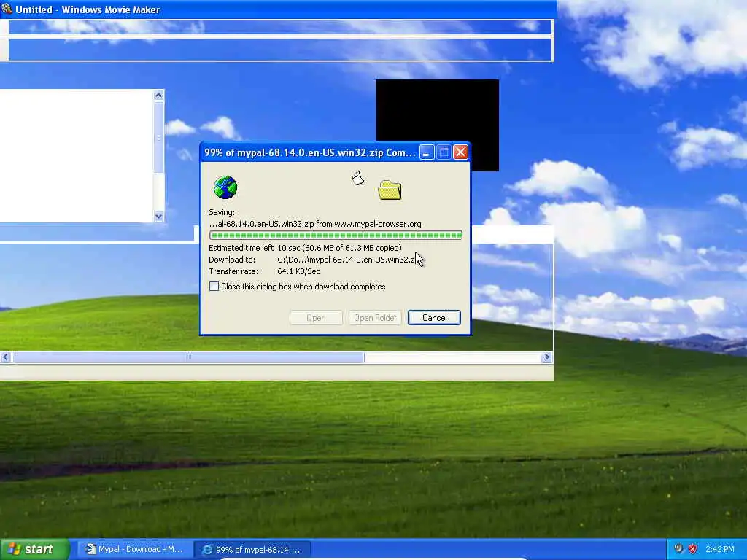Click the Movie Maker horizontal timeline scrollbar thumb
The height and width of the screenshot is (560, 747).
[188, 357]
